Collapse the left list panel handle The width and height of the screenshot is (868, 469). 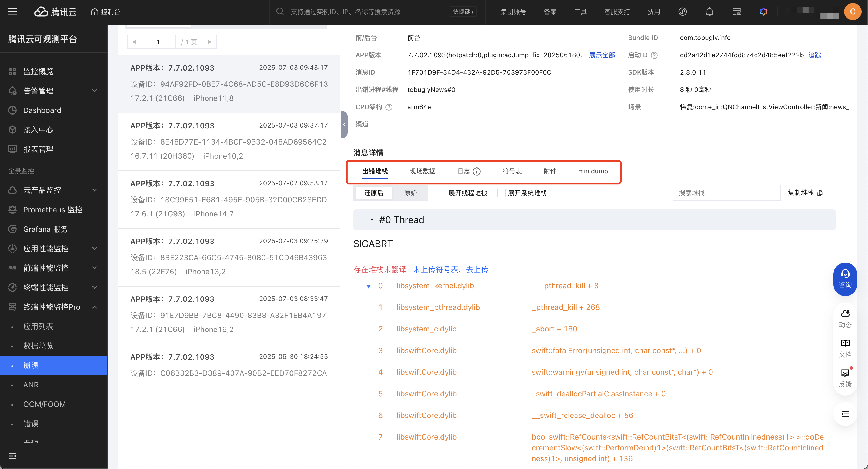coord(344,125)
